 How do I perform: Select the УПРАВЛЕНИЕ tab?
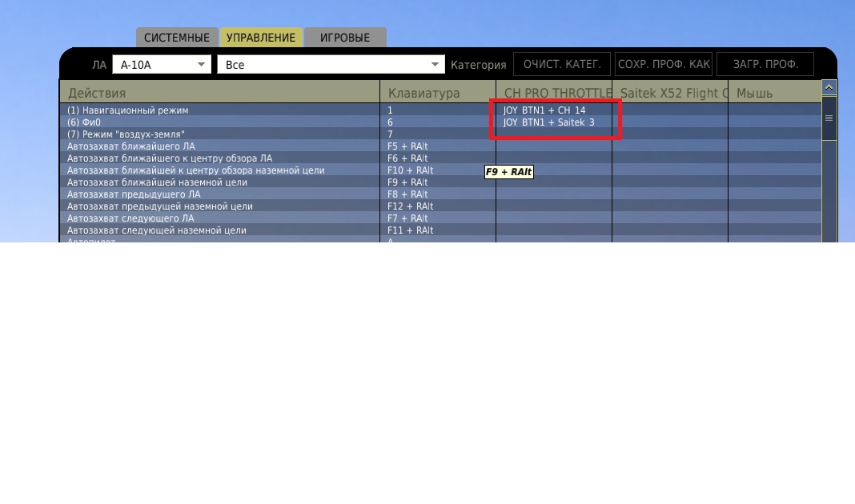tap(261, 37)
